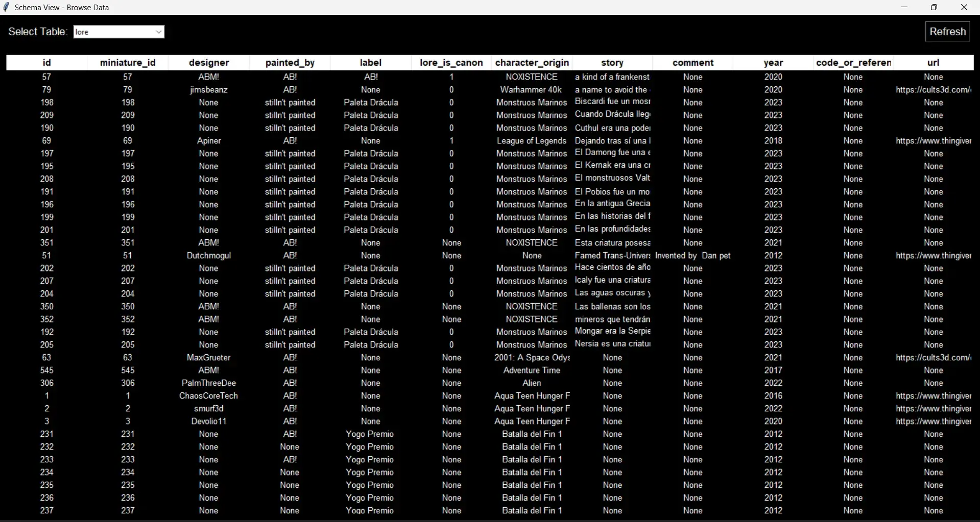Click the comment column header
The height and width of the screenshot is (522, 980).
(693, 63)
